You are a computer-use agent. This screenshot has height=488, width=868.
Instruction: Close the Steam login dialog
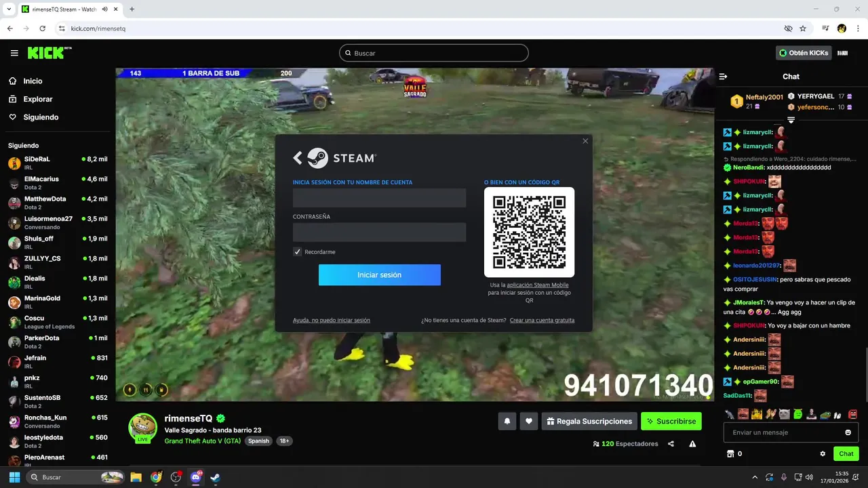point(585,141)
